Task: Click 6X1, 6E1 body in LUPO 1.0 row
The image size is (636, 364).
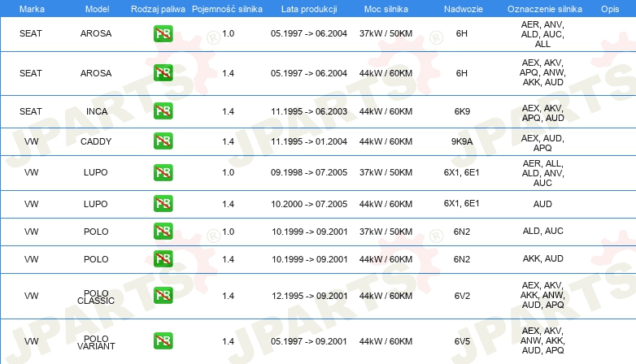Action: [x=462, y=172]
